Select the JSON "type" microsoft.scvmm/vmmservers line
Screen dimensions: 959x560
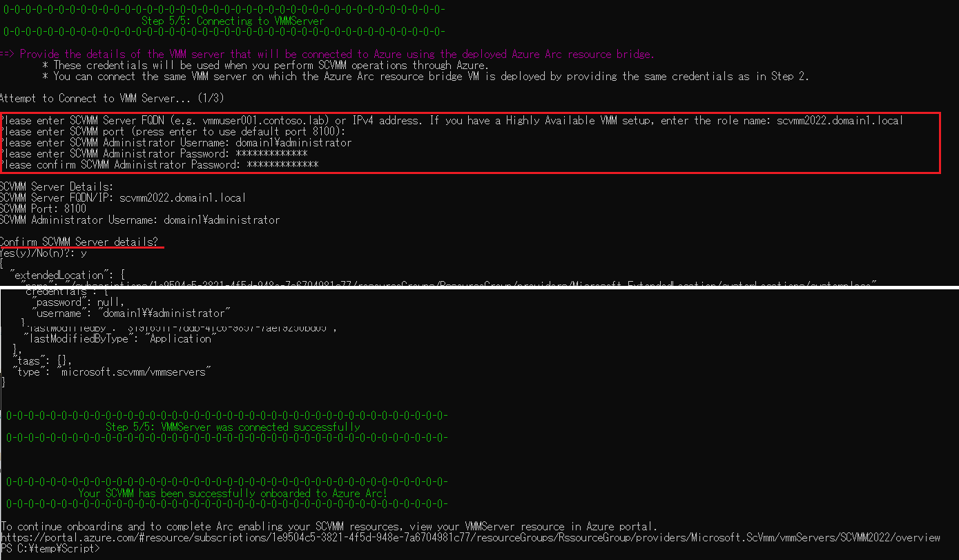[110, 371]
